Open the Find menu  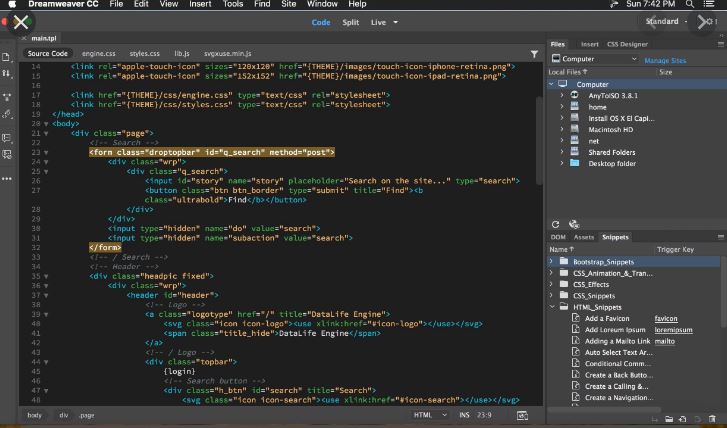tap(262, 4)
